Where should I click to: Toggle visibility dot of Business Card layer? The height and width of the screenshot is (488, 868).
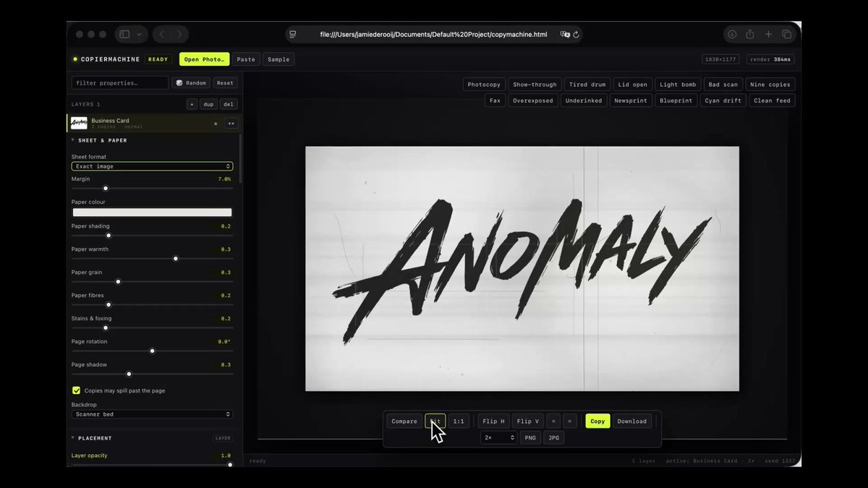215,124
